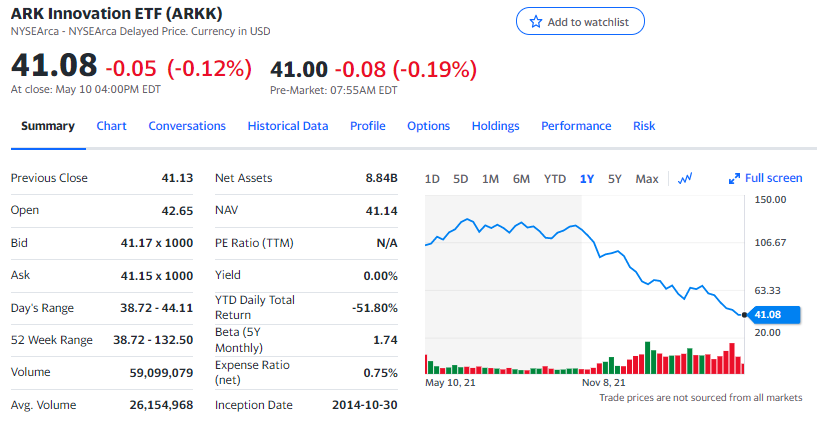Choose the YTD chart range
Viewport: 817px width, 425px height.
pyautogui.click(x=554, y=179)
